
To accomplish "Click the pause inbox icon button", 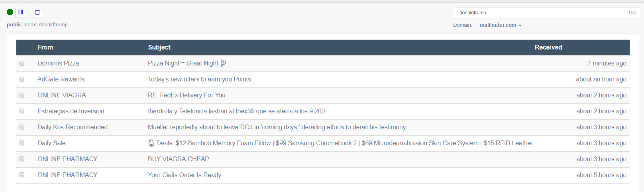I will click(21, 12).
